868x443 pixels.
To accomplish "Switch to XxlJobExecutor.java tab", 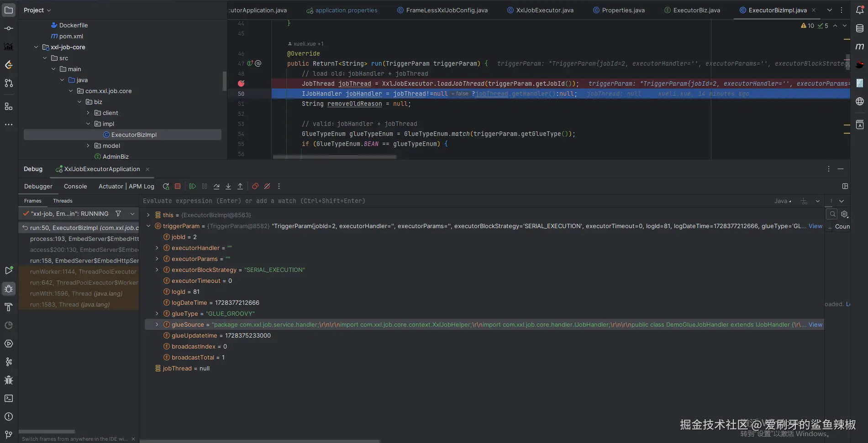I will pyautogui.click(x=541, y=10).
